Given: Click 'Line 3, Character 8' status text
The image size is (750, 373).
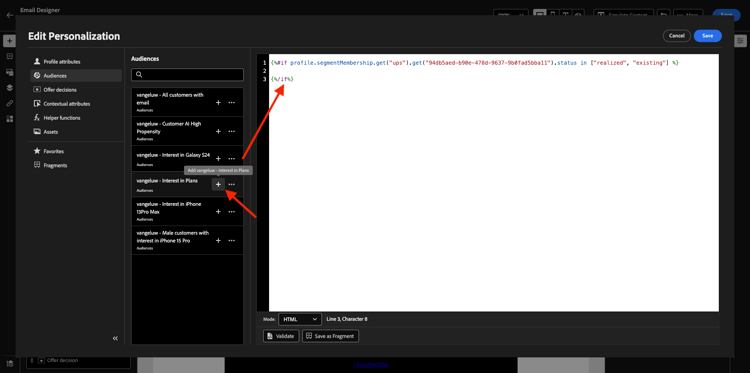Looking at the screenshot, I should pyautogui.click(x=347, y=319).
